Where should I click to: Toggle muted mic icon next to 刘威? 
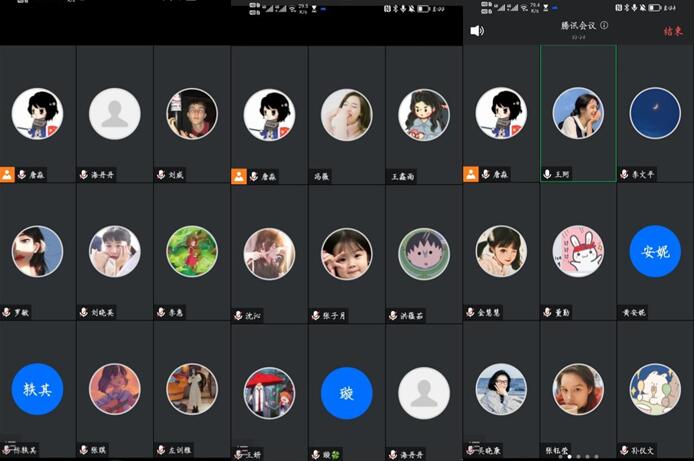click(x=161, y=174)
